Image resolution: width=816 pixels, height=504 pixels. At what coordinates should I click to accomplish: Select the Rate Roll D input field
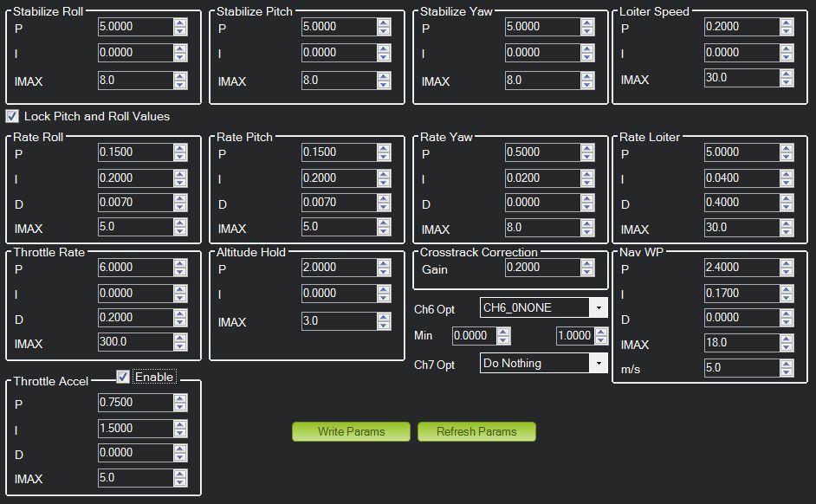coord(135,203)
